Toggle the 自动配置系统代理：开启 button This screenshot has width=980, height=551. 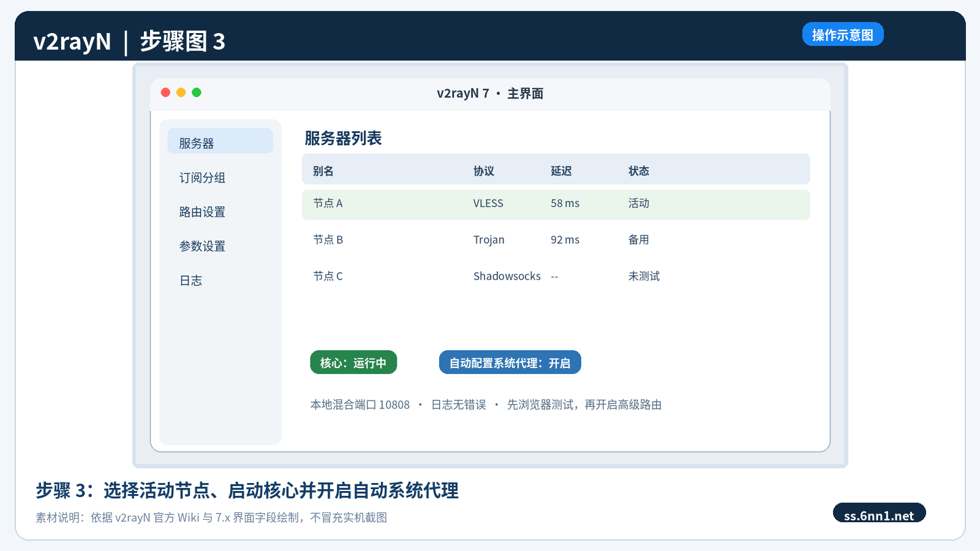510,362
